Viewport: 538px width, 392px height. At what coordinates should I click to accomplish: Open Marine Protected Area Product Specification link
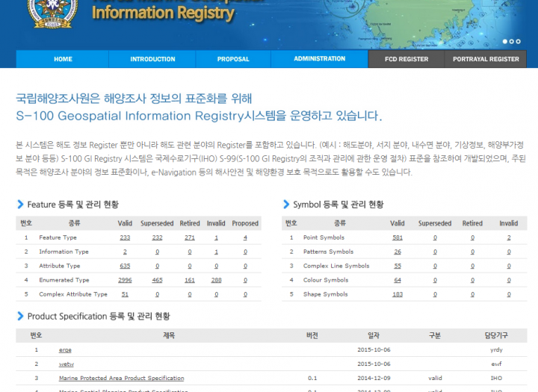pyautogui.click(x=121, y=379)
